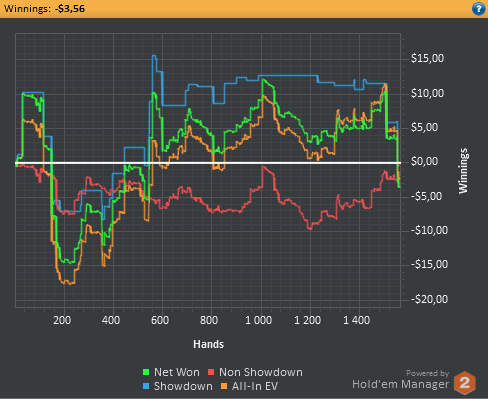Toggle the red Non Showdown legend swatch
The height and width of the screenshot is (399, 488).
[x=211, y=372]
